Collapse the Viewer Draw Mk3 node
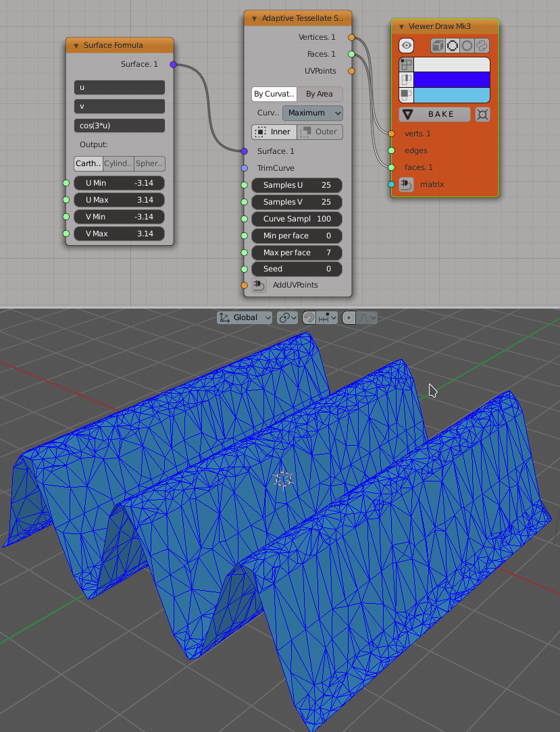Image resolution: width=560 pixels, height=732 pixels. click(401, 26)
